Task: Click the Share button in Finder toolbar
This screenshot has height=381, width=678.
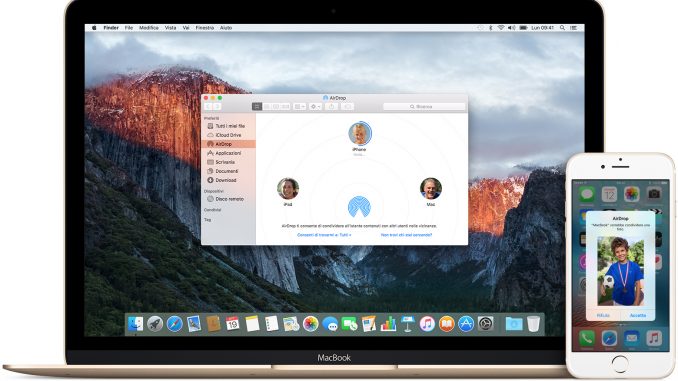Action: point(332,106)
